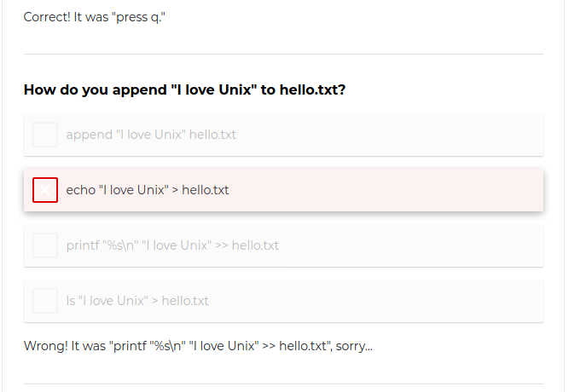The width and height of the screenshot is (569, 392).
Task: Click empty space in the append answer card
Action: point(409,135)
